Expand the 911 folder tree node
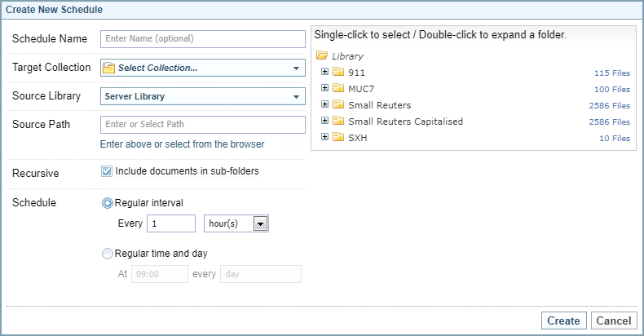 pos(325,72)
